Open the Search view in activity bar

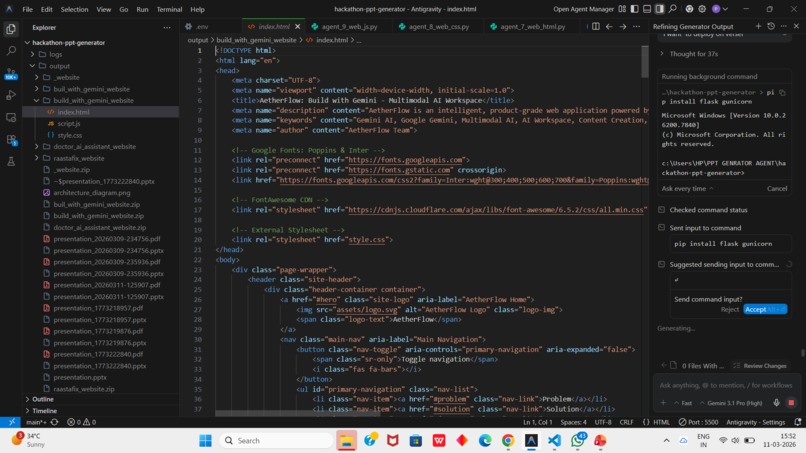tap(11, 51)
